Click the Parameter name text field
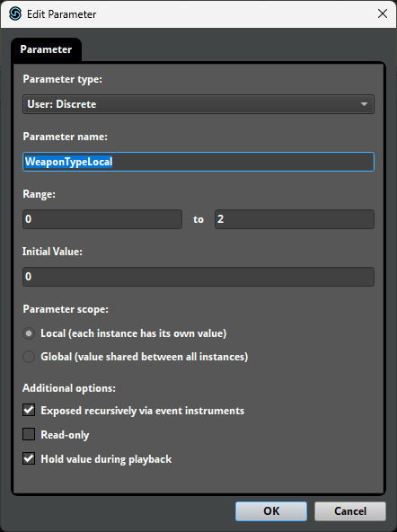This screenshot has height=532, width=397. pos(198,162)
